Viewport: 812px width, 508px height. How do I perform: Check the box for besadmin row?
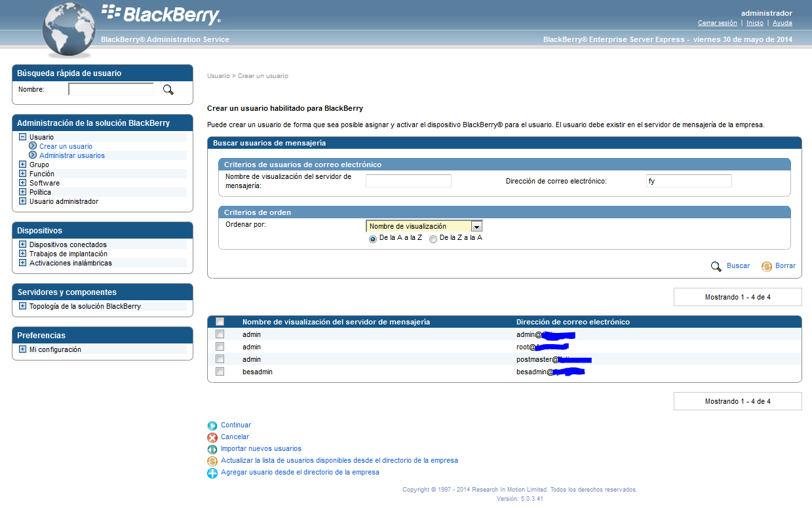coord(220,372)
